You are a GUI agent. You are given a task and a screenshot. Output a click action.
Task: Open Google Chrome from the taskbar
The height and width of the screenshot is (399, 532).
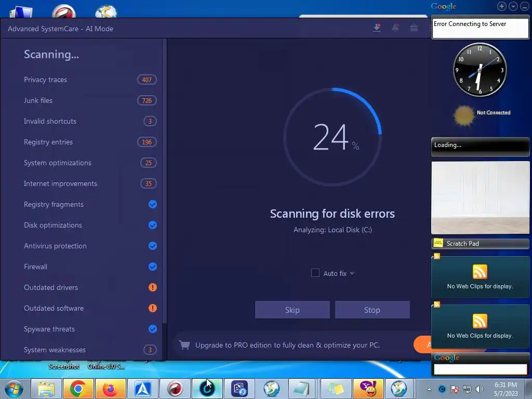(x=78, y=389)
